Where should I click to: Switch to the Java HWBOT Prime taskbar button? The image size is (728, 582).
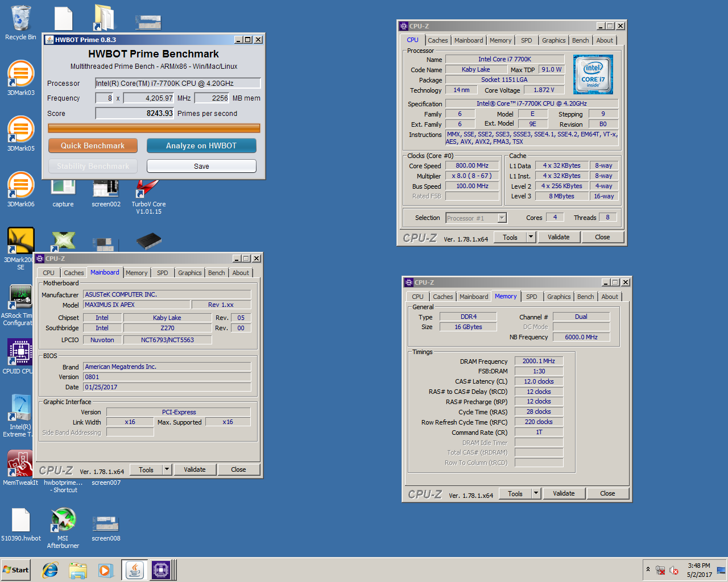(x=135, y=570)
